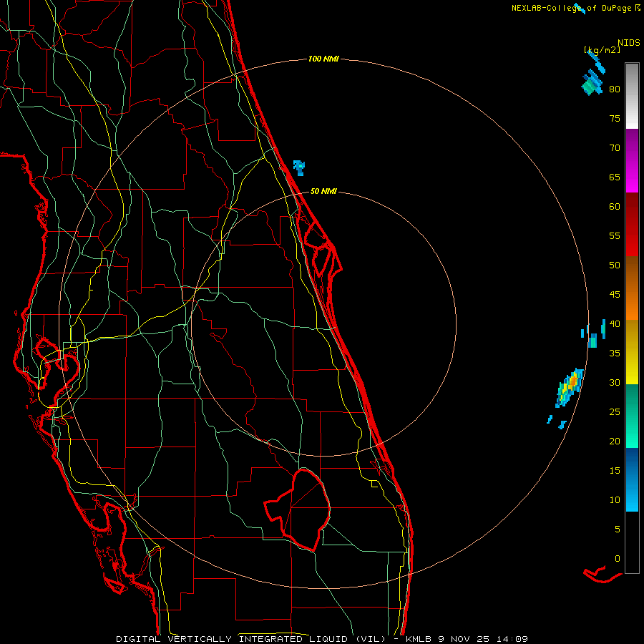Screen dimensions: 644x644
Task: Select the yellow segment of the VIL scale
Action: click(x=632, y=352)
